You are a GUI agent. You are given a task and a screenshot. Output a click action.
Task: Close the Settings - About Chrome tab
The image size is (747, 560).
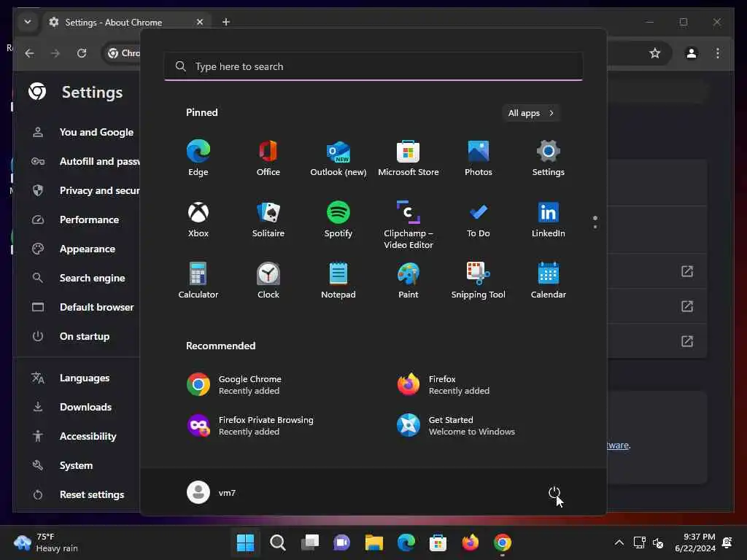[200, 22]
